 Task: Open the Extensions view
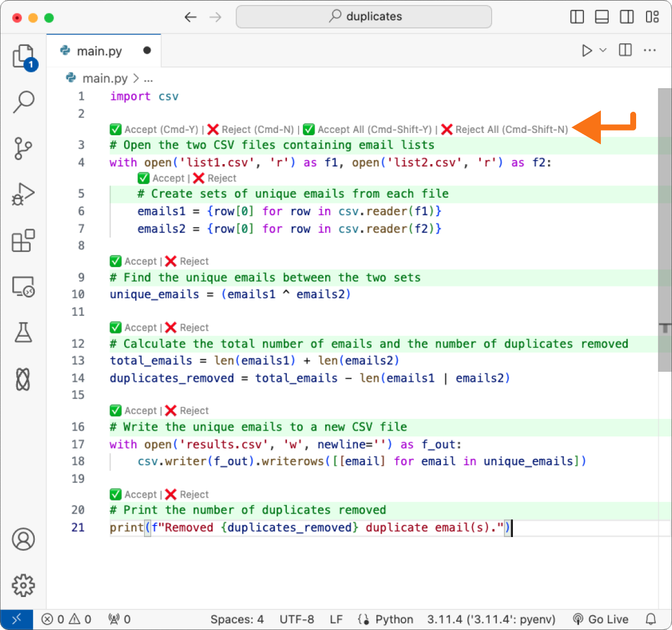point(24,241)
